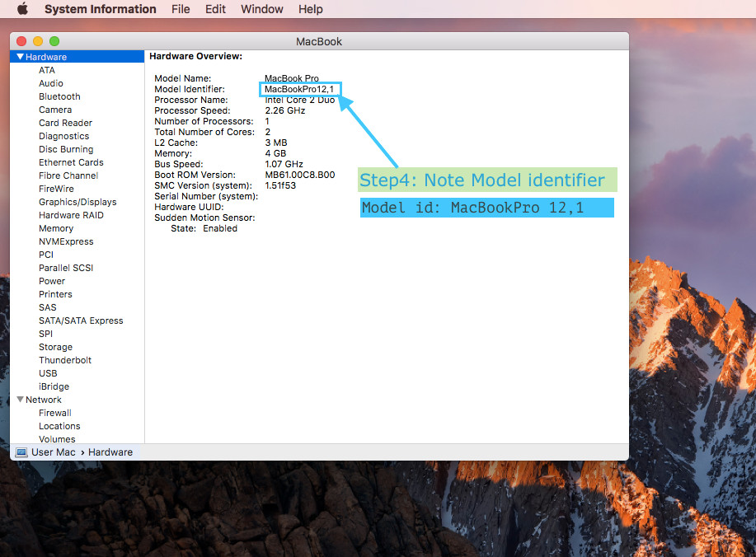Select Diagnostics in the sidebar
The height and width of the screenshot is (557, 756).
63,136
